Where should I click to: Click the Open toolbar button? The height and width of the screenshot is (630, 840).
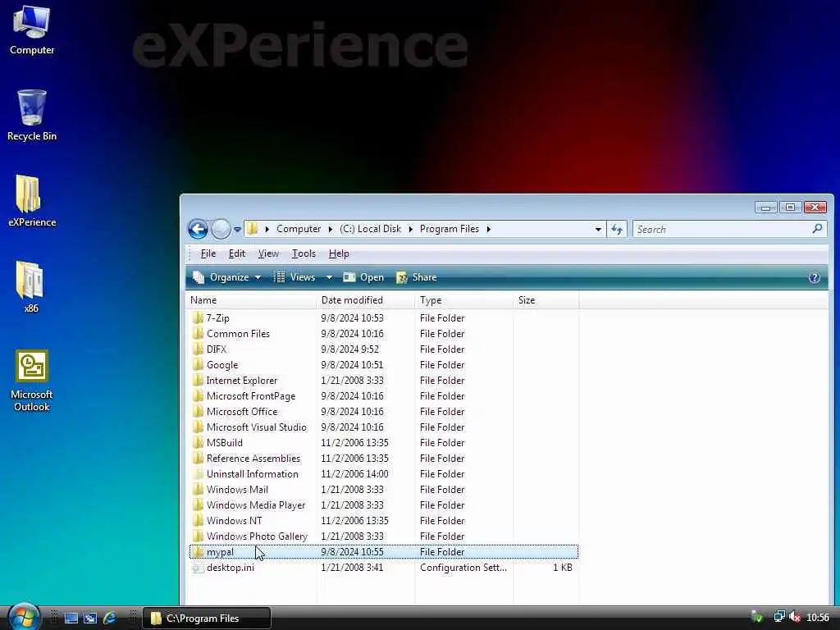point(363,277)
